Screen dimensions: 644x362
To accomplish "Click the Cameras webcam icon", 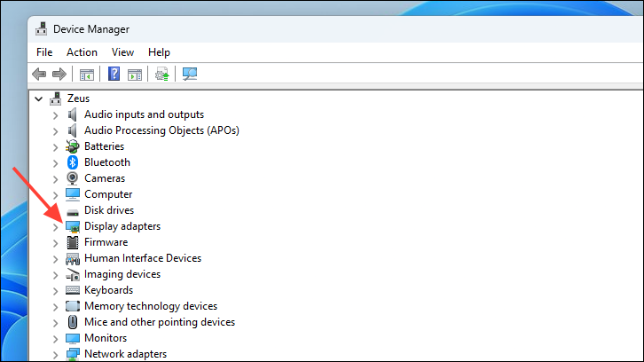I will pyautogui.click(x=72, y=178).
